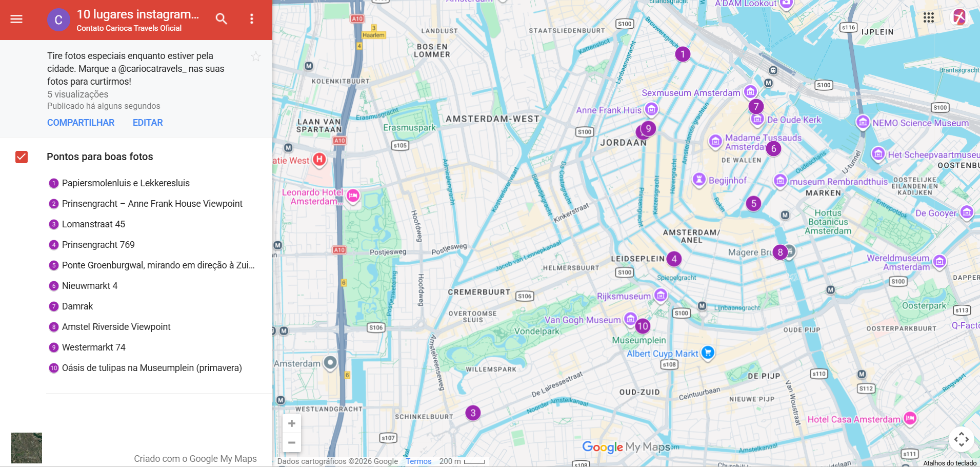Viewport: 980px width, 467px height.
Task: Click purple marker 3 on the map
Action: (x=473, y=413)
